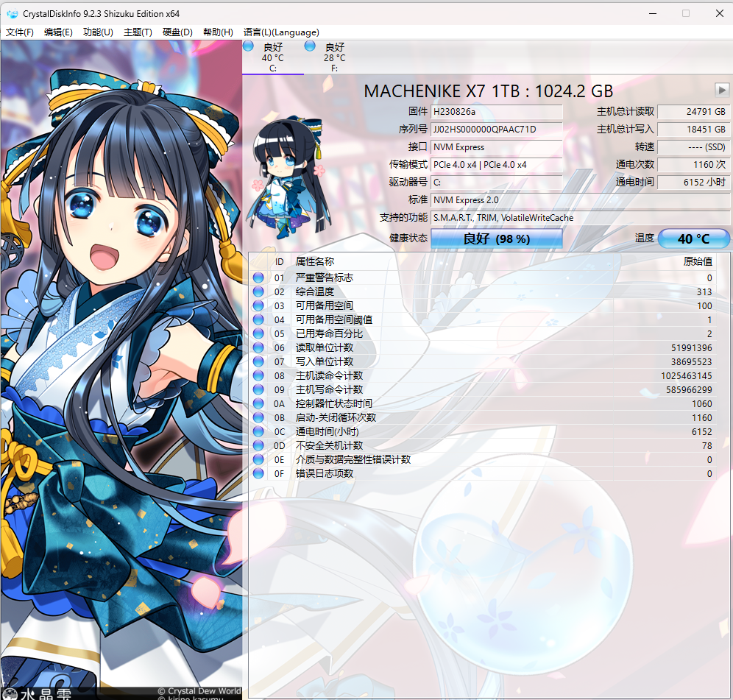Click status icon for 02 综合温度
Screen dimensions: 733x700
pos(258,291)
